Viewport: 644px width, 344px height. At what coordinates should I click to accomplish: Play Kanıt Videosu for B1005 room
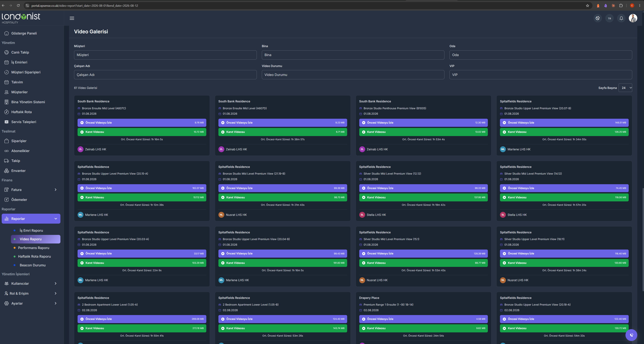tap(423, 132)
